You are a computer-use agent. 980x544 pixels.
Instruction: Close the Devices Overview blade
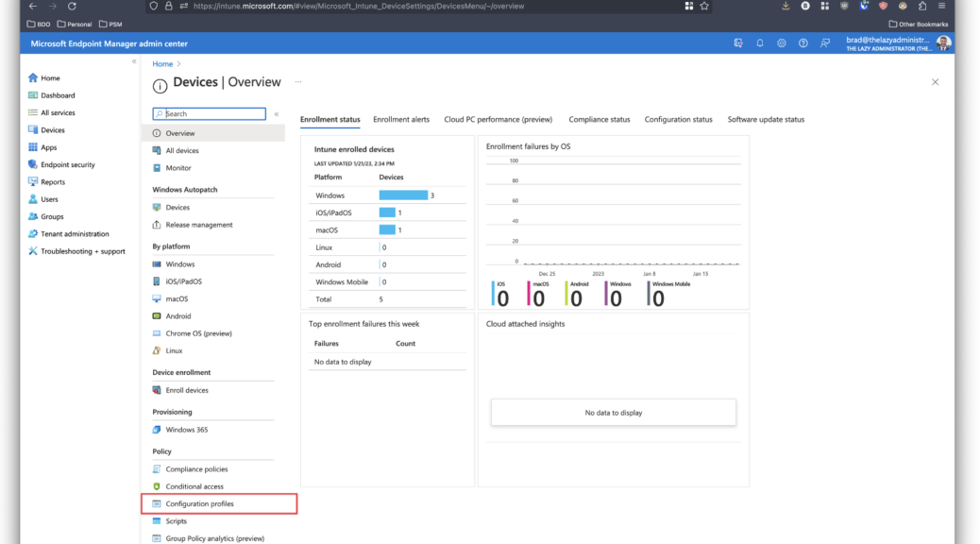[935, 82]
